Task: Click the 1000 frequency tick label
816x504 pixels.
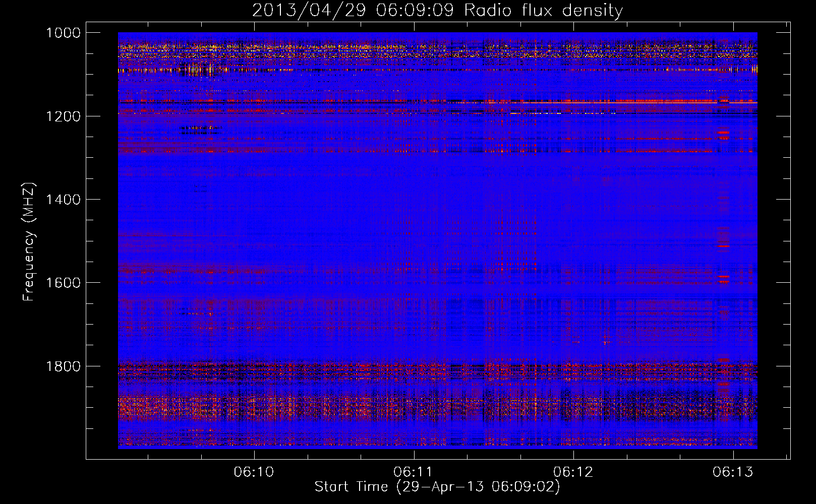Action: click(63, 33)
